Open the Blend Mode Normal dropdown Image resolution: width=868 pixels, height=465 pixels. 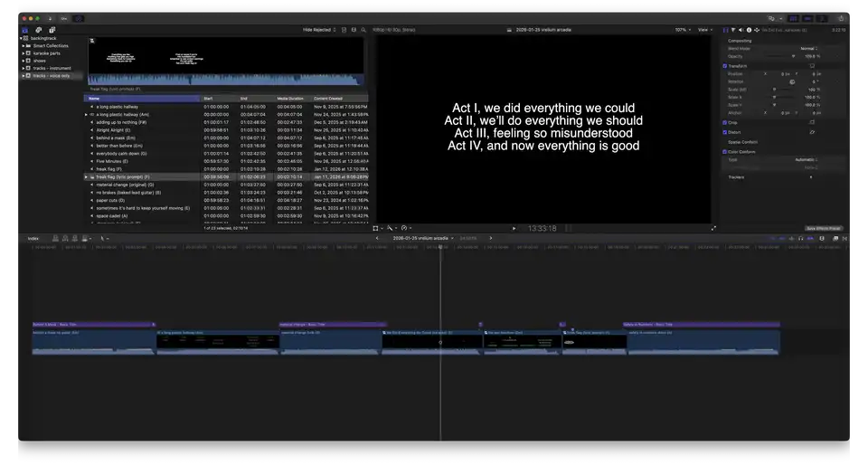(808, 49)
